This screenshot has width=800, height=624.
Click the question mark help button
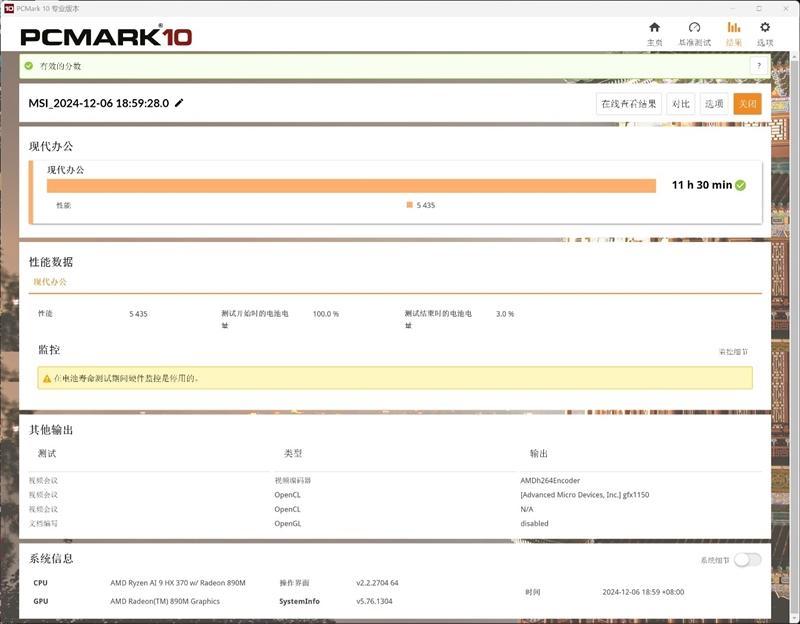[758, 65]
